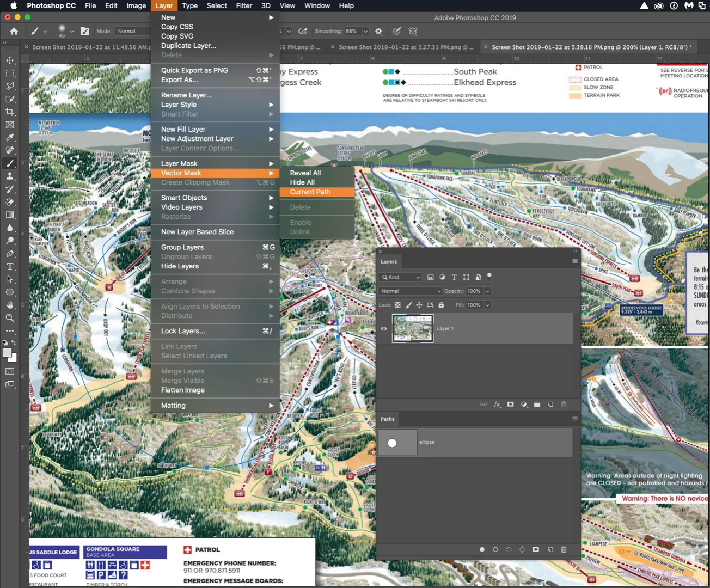Screen dimensions: 710x588
Task: Open brush smoothing options gear
Action: click(379, 31)
